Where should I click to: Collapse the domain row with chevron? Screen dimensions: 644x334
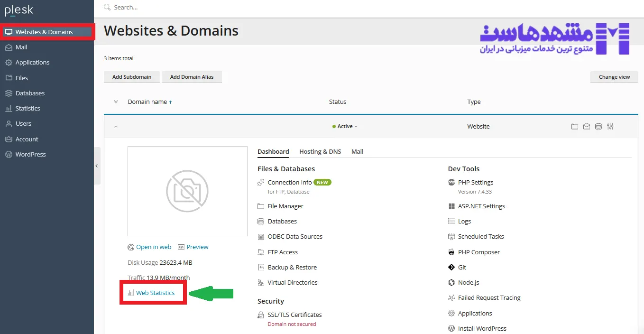(116, 127)
